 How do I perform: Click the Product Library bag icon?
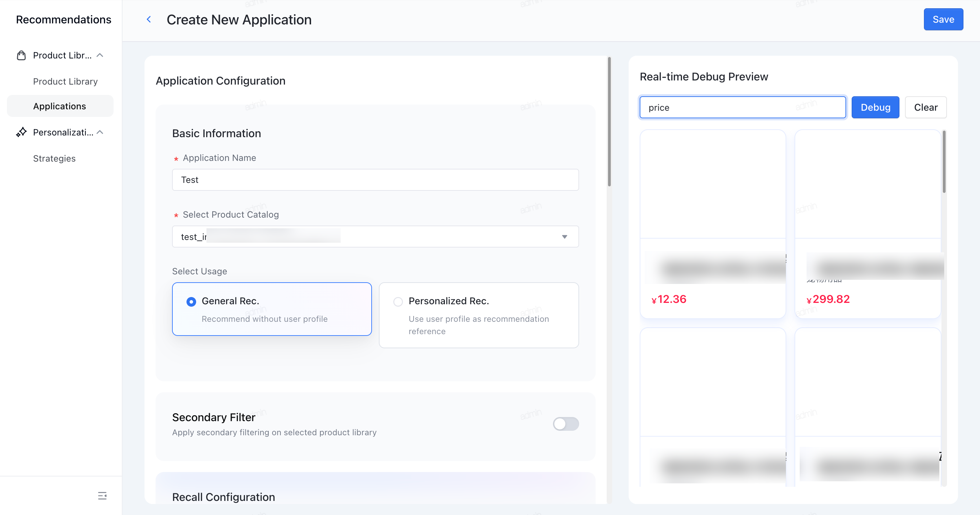[x=21, y=55]
